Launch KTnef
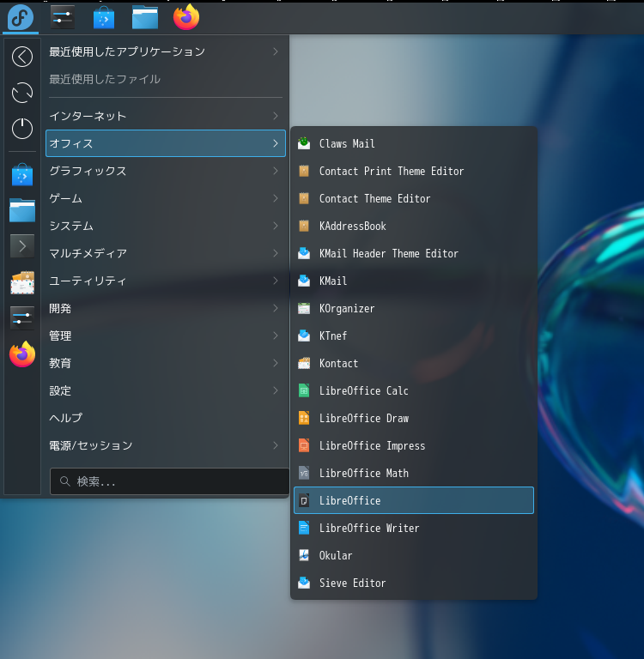 click(414, 336)
